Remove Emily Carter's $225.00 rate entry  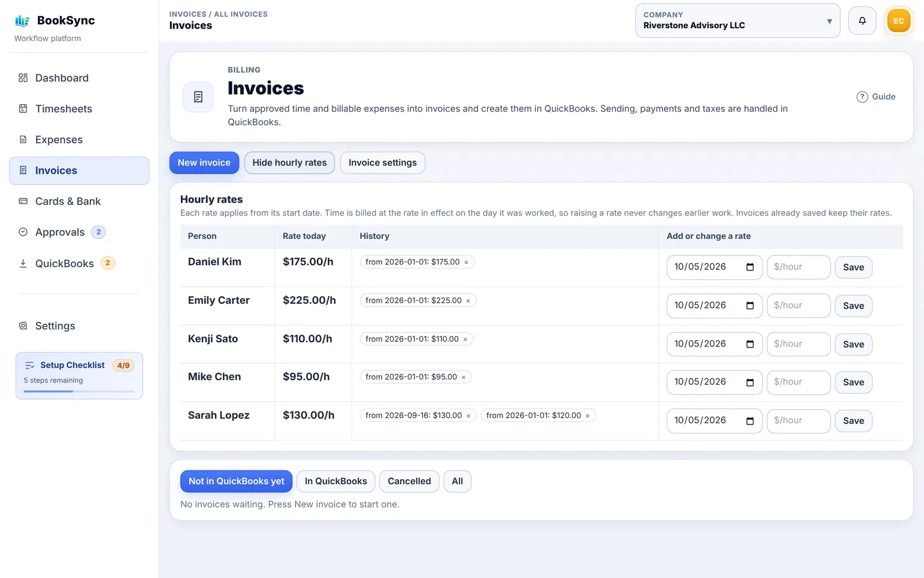pos(468,301)
